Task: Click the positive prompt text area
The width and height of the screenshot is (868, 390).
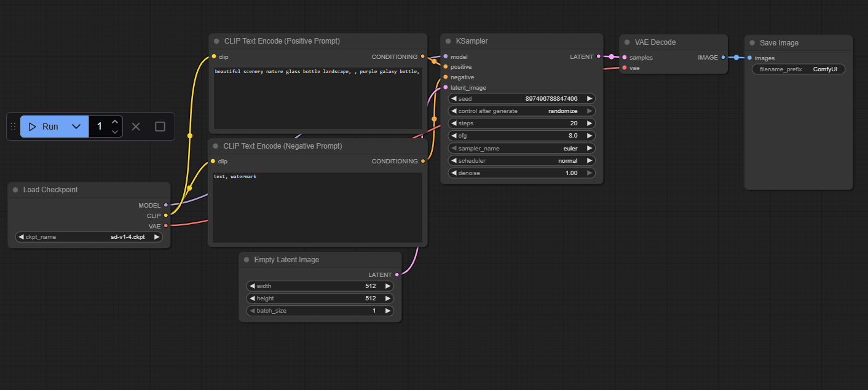Action: pos(318,98)
